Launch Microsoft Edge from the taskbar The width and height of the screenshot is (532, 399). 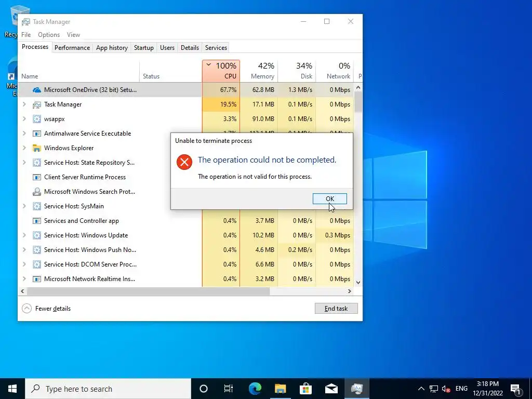255,389
